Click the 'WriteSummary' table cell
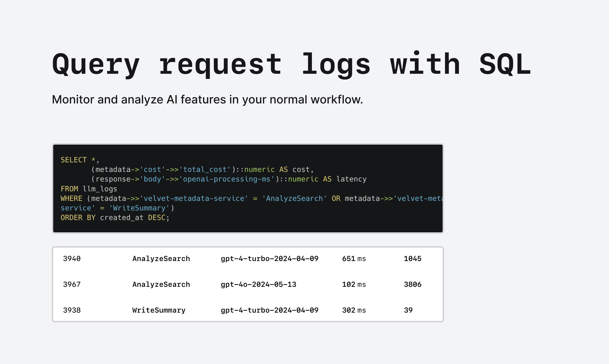609x364 pixels. tap(159, 310)
